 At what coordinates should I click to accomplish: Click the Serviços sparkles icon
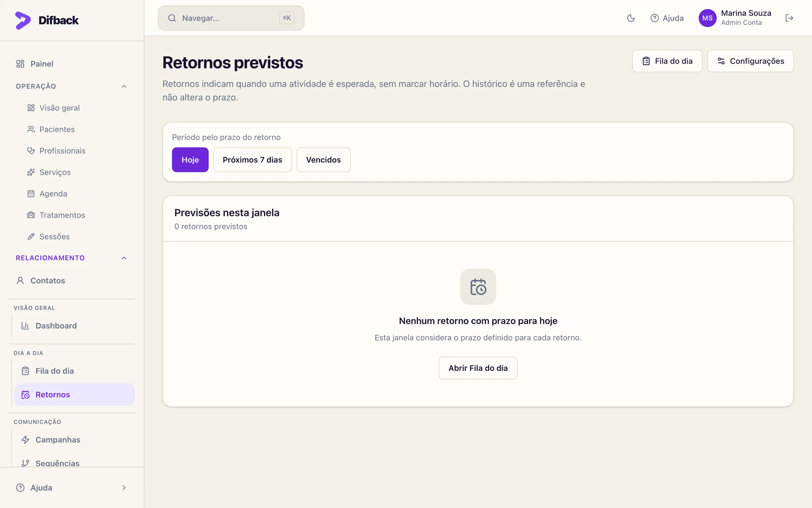(x=31, y=172)
